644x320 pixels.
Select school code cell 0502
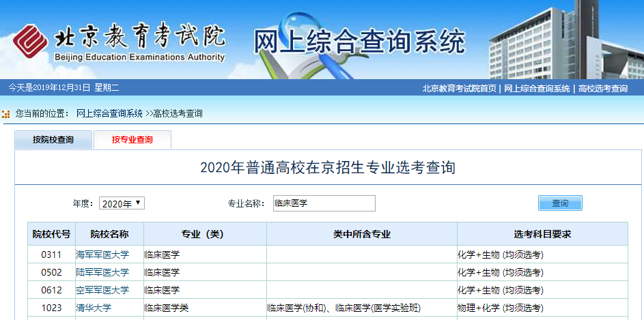pyautogui.click(x=51, y=272)
